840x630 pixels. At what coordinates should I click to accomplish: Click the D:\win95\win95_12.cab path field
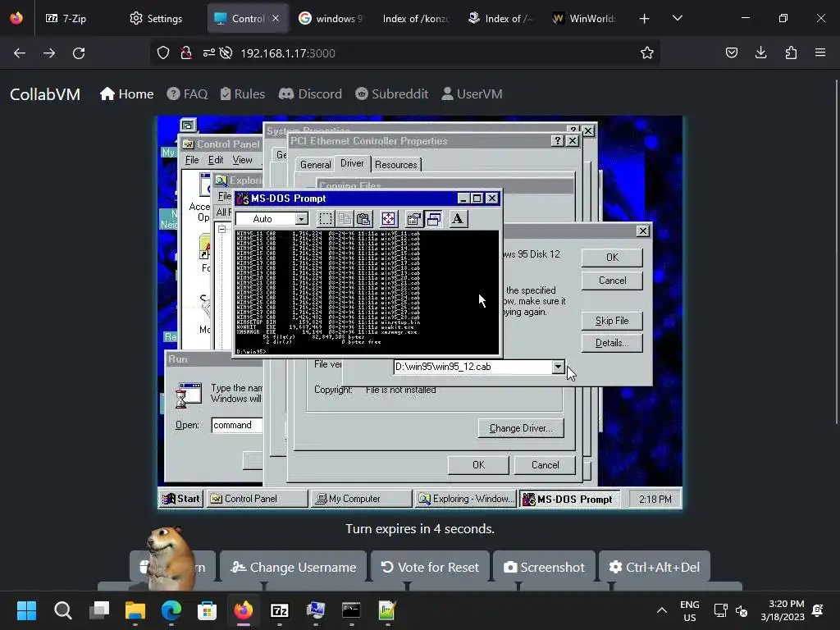pos(473,367)
